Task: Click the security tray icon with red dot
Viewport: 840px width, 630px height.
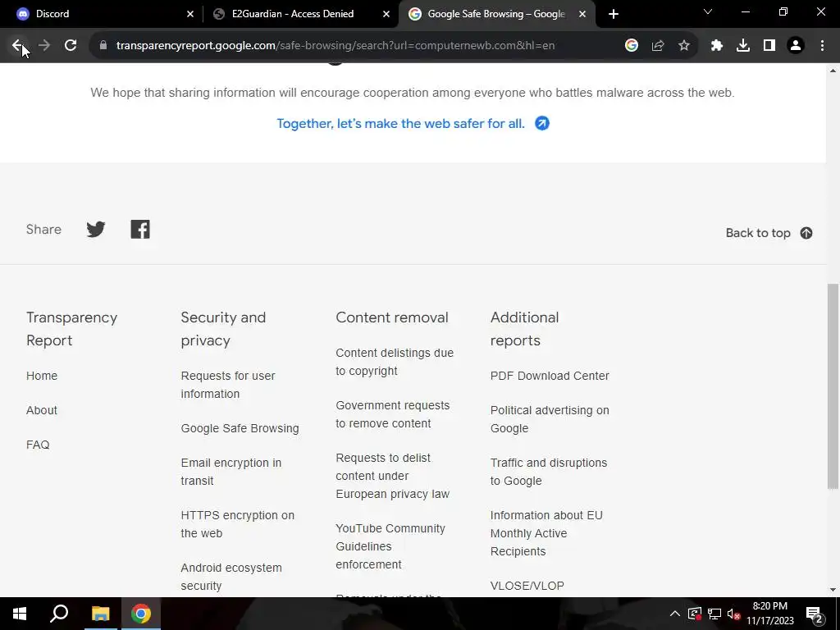Action: 695,614
